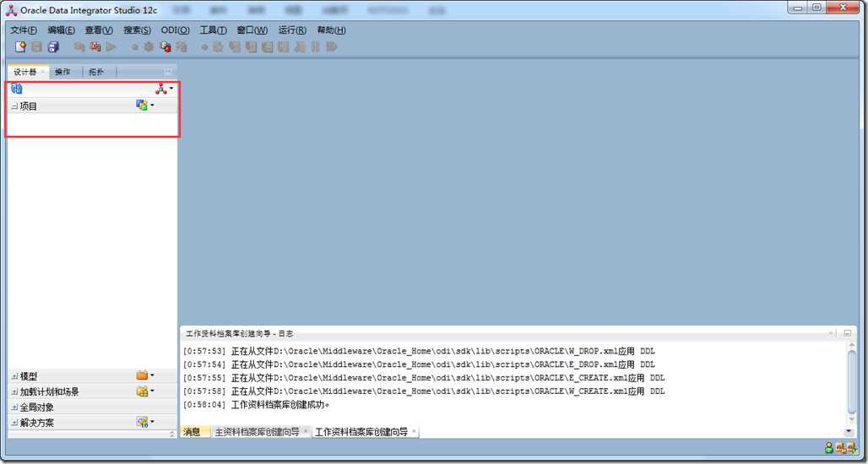
Task: Click the log panel vertical scrollbar
Action: coord(852,381)
